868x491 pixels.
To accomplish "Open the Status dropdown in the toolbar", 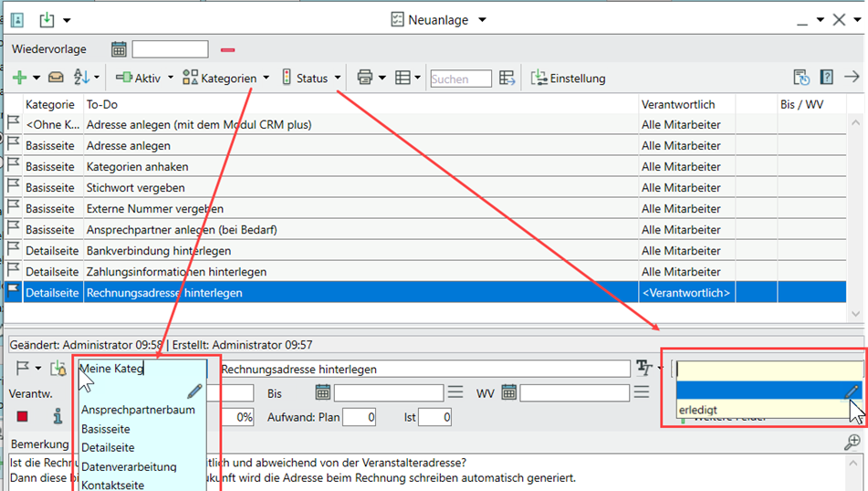I will [x=311, y=78].
